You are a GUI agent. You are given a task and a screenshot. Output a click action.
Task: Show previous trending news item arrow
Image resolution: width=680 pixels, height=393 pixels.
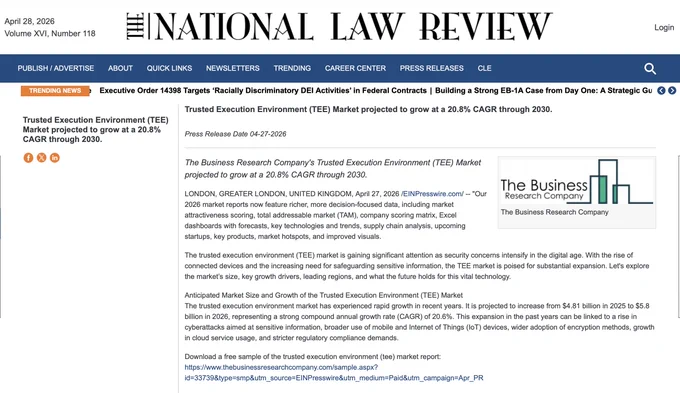(661, 91)
